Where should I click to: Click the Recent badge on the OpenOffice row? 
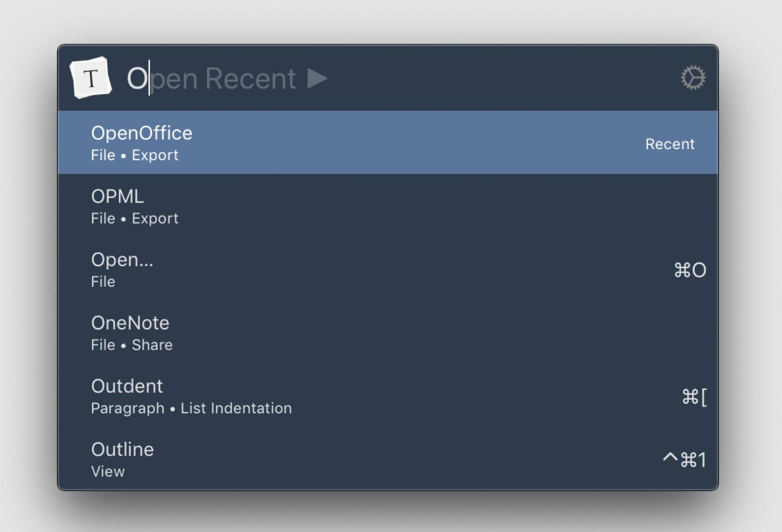(669, 144)
